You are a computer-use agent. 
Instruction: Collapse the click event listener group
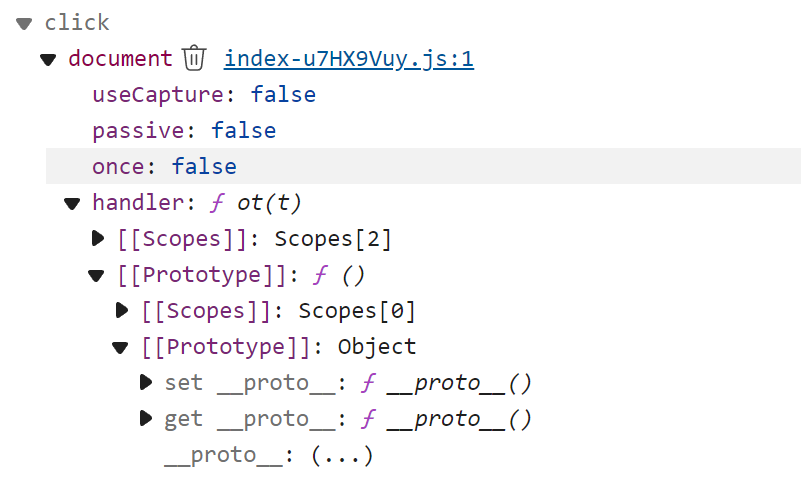tap(24, 23)
